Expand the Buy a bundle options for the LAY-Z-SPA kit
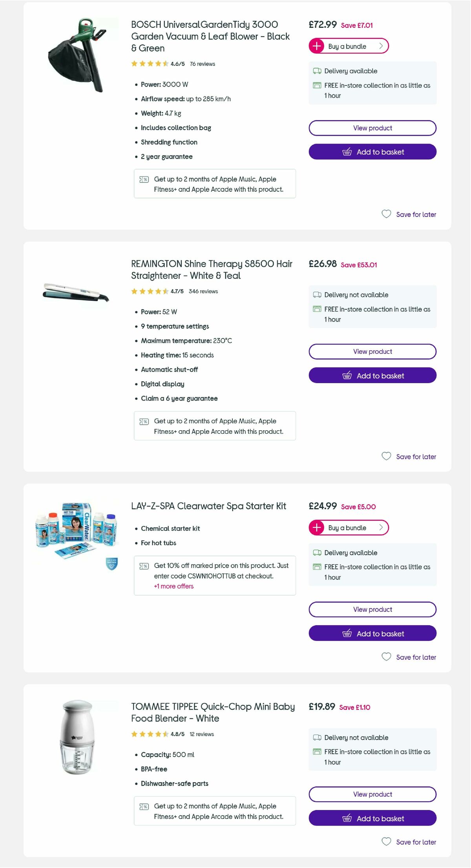 [347, 528]
